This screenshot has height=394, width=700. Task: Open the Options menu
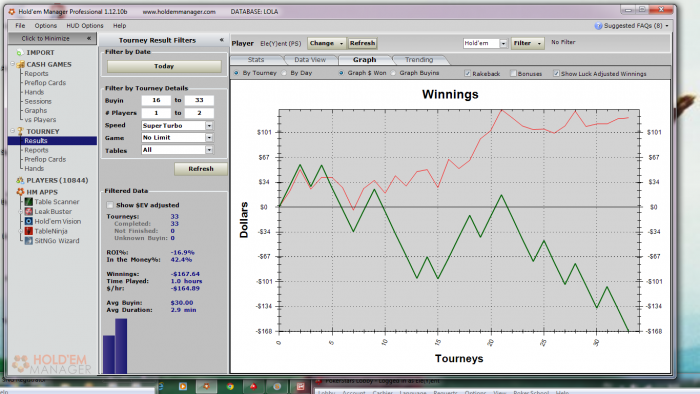[x=46, y=26]
